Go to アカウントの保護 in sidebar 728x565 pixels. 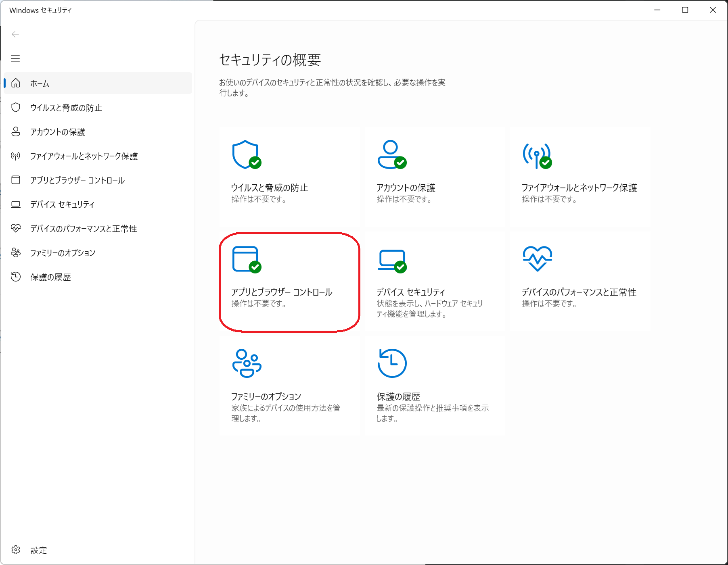pos(57,132)
